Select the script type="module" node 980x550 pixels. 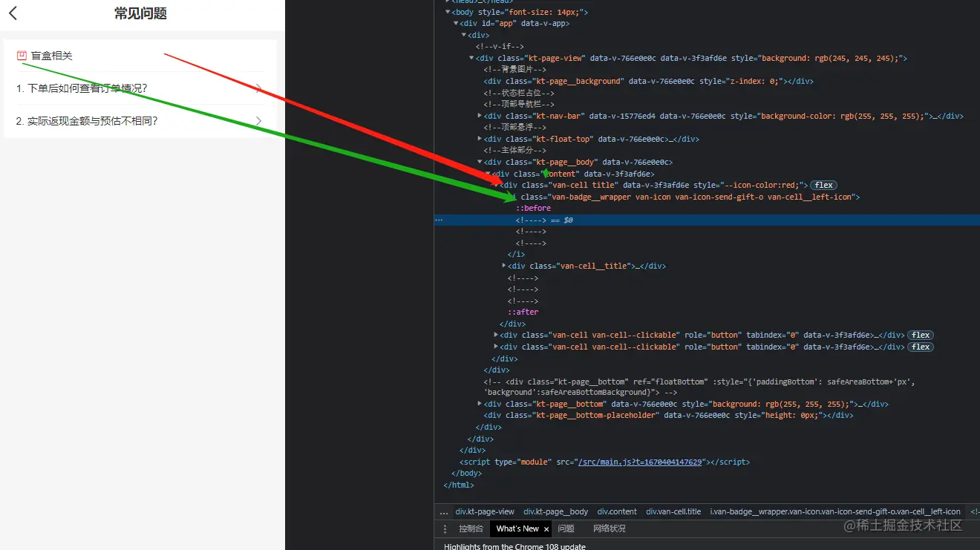(x=604, y=462)
